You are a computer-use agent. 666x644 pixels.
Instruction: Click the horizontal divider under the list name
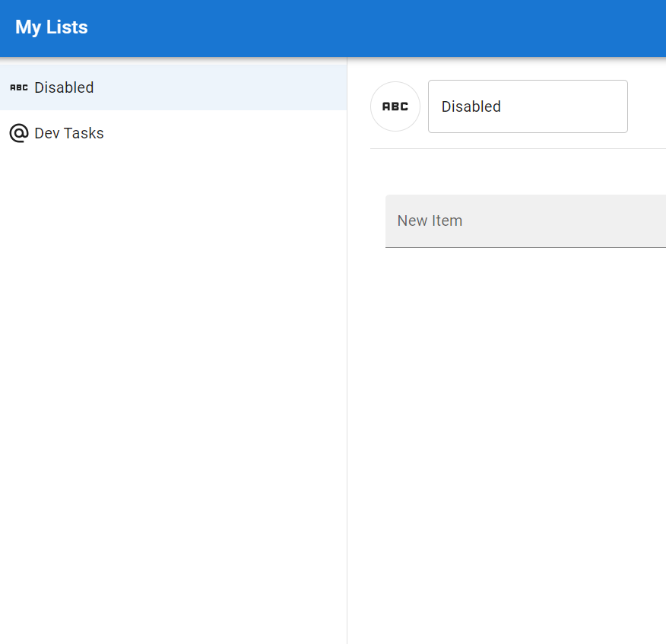click(x=519, y=149)
